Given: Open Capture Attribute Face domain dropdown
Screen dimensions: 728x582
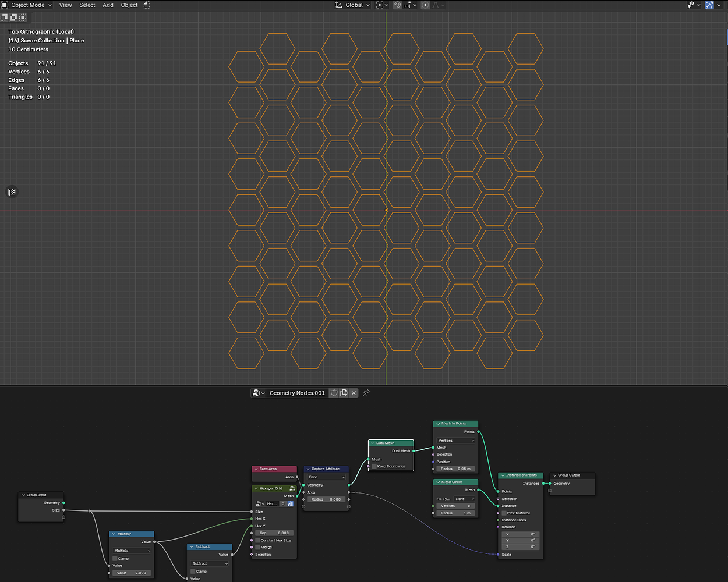Looking at the screenshot, I should coord(326,477).
